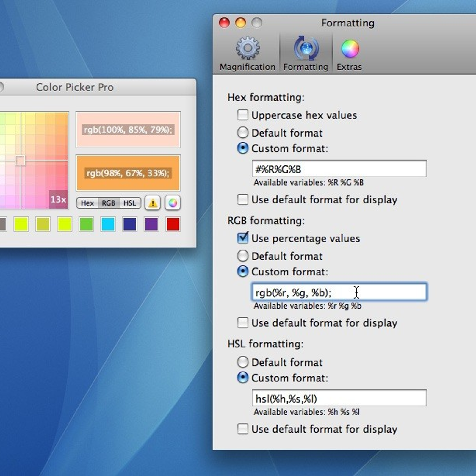Screen dimensions: 476x476
Task: Select Default format under RGB formatting
Action: pos(243,256)
